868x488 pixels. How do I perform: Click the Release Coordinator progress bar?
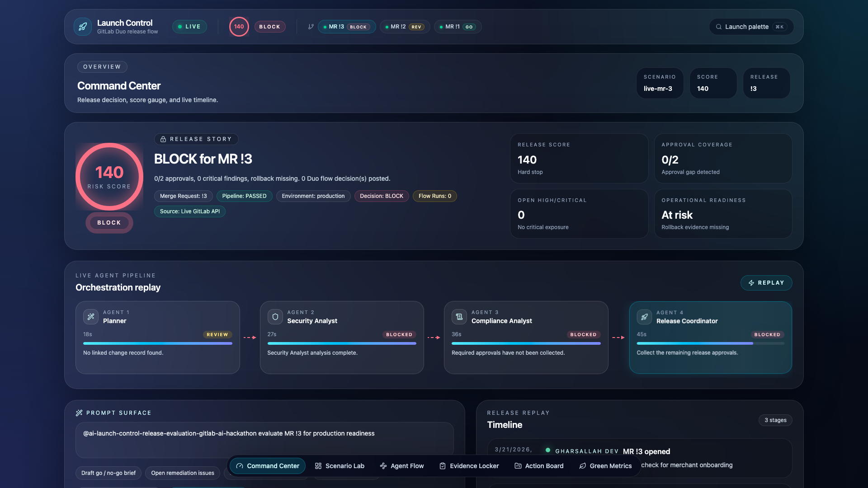pyautogui.click(x=710, y=343)
